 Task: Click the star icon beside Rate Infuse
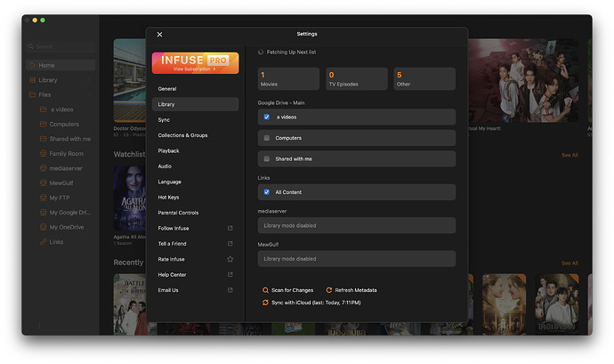pos(230,259)
